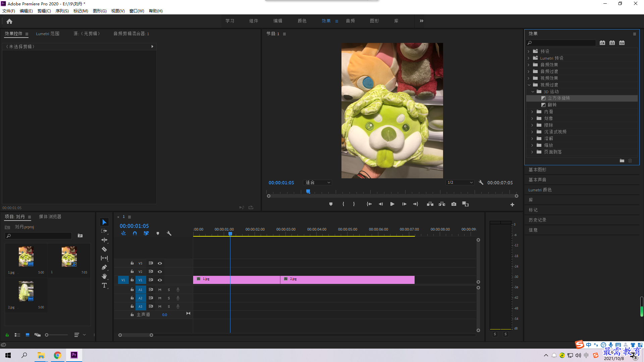
Task: Open the 1/2 playback resolution dropdown
Action: pos(460,183)
